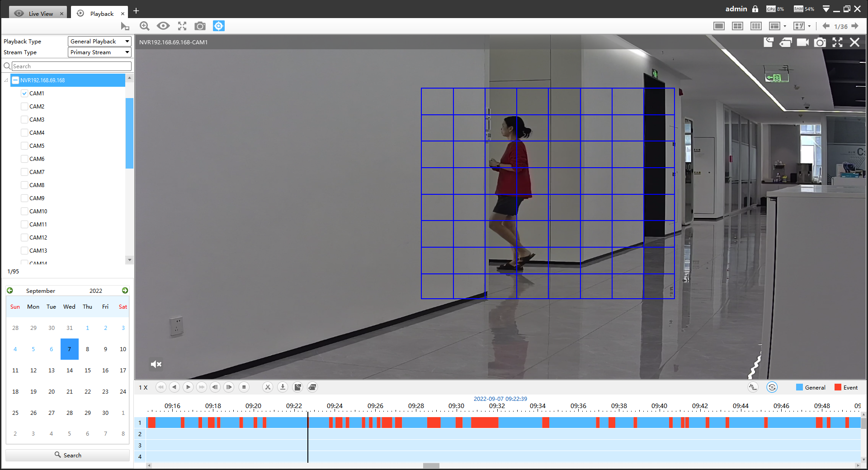The width and height of the screenshot is (868, 470).
Task: Add a tag on the video pane
Action: point(769,42)
